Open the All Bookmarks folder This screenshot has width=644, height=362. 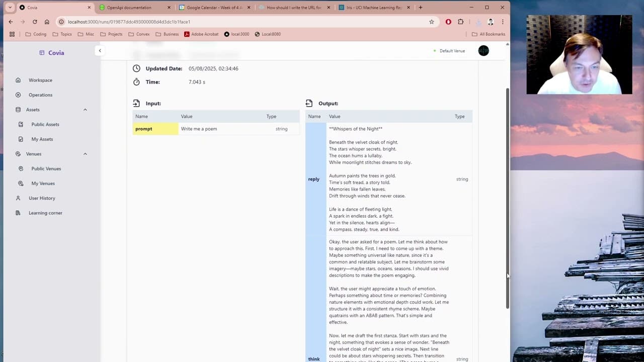click(488, 34)
